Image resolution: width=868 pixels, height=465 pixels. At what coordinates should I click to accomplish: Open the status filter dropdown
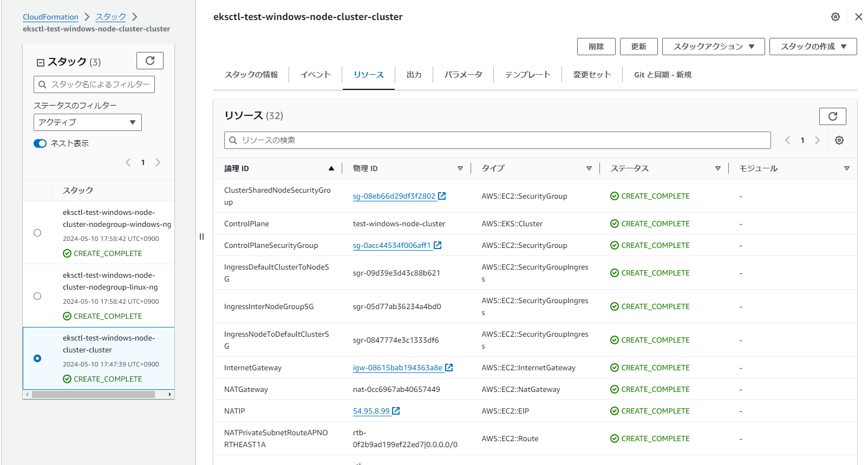click(87, 122)
